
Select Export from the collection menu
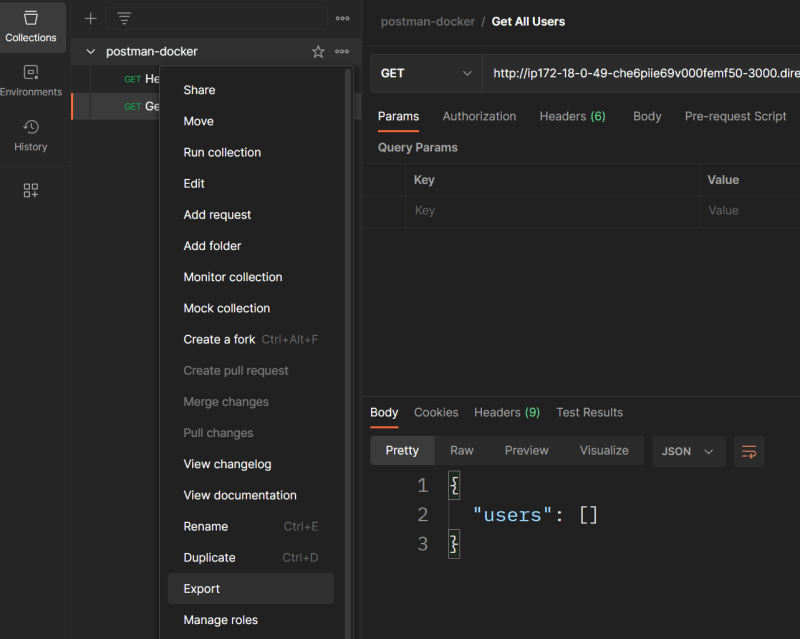pyautogui.click(x=200, y=588)
